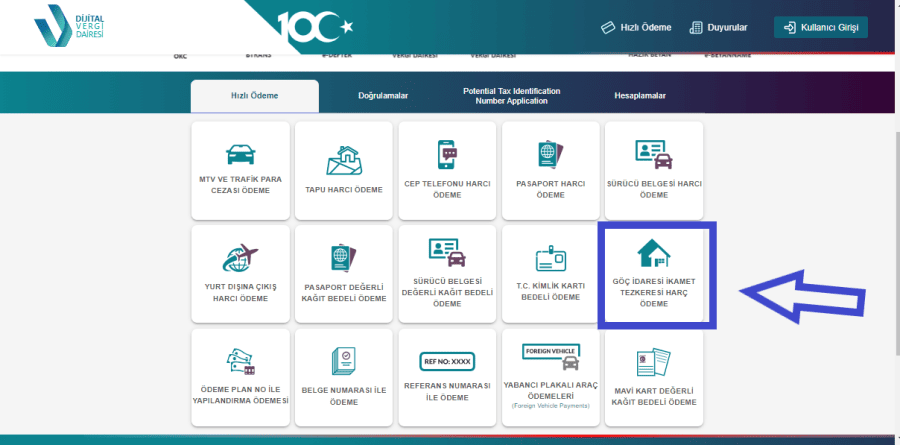Click the MTV ve Trafik Para Cezası car icon
Image resolution: width=900 pixels, height=445 pixels.
(x=241, y=155)
